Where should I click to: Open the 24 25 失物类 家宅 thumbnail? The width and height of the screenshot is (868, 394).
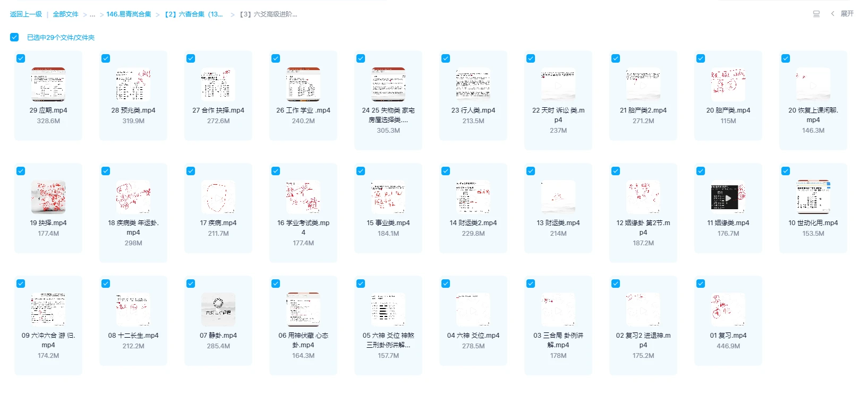(x=388, y=84)
